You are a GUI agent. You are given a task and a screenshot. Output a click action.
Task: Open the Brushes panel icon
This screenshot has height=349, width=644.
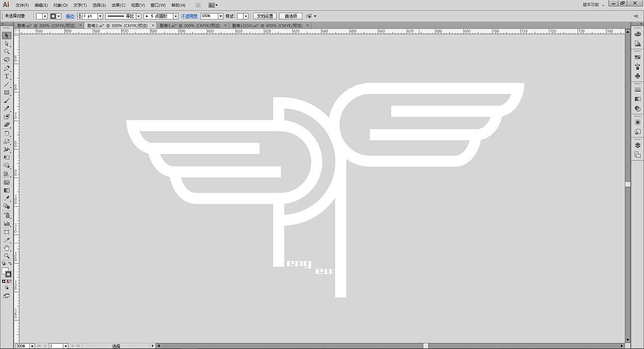637,67
